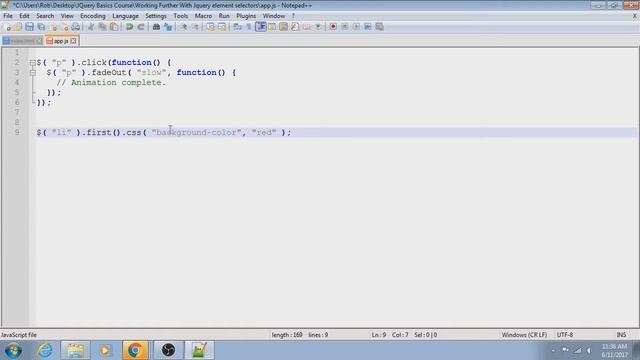Open the Windows Start button

coord(13,350)
